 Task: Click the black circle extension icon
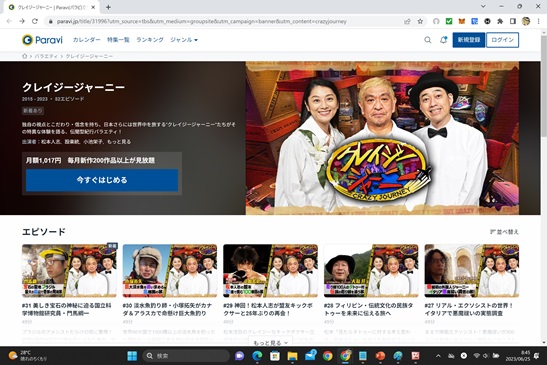487,21
